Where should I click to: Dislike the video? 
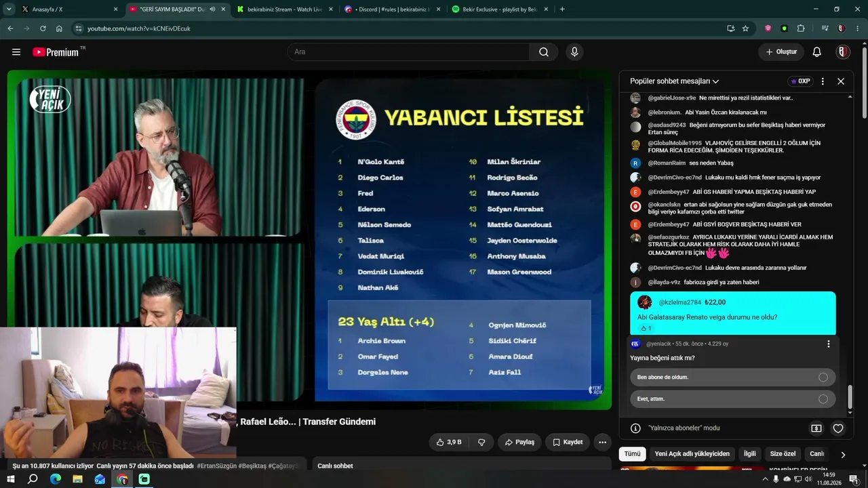point(481,442)
